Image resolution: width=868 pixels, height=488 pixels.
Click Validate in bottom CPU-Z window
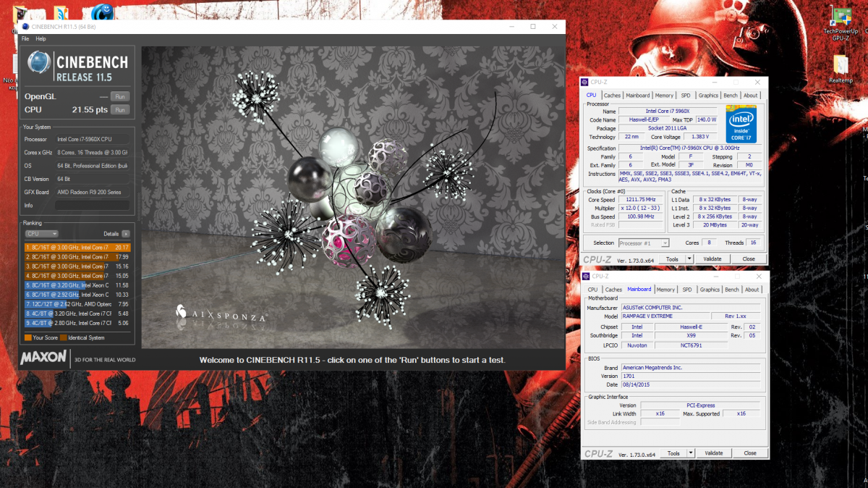[714, 453]
